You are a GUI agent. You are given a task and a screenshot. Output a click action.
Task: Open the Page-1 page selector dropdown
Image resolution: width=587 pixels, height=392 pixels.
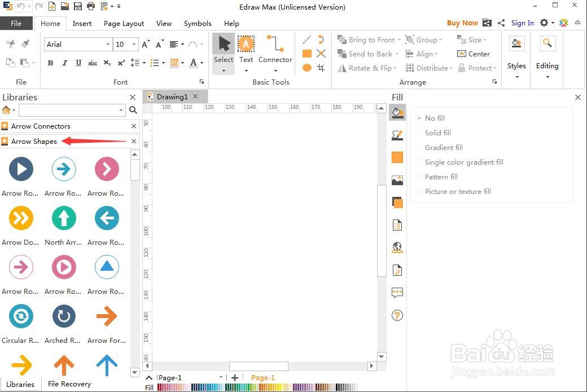coord(221,377)
